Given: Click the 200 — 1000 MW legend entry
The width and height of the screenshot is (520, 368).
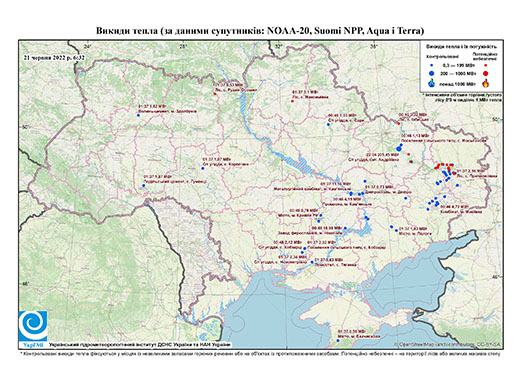Looking at the screenshot, I should tap(459, 73).
